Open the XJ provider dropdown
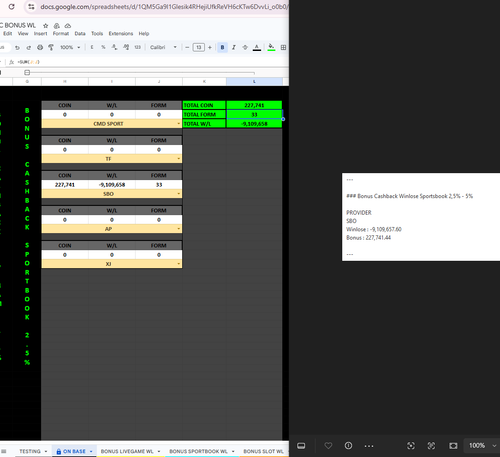 pos(179,264)
